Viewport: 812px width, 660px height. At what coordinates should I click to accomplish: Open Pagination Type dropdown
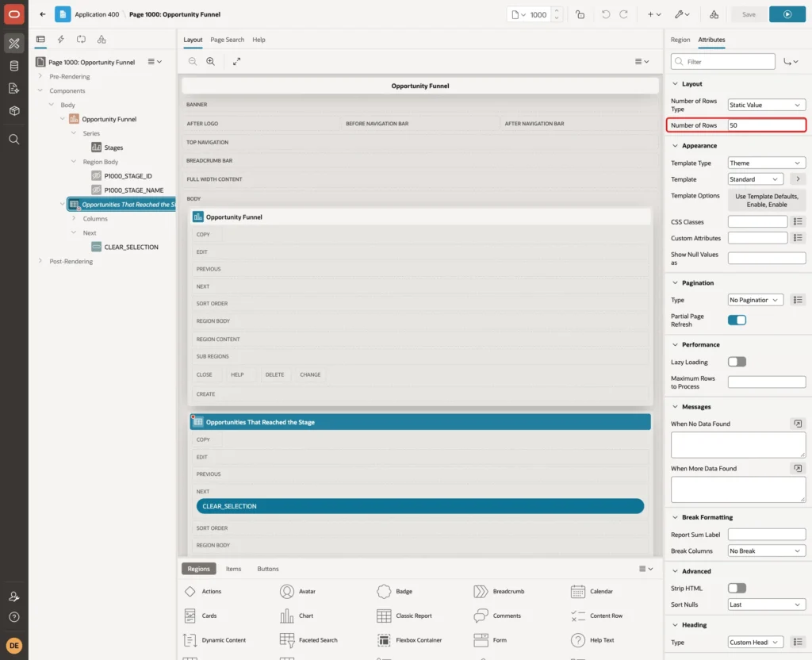(755, 300)
